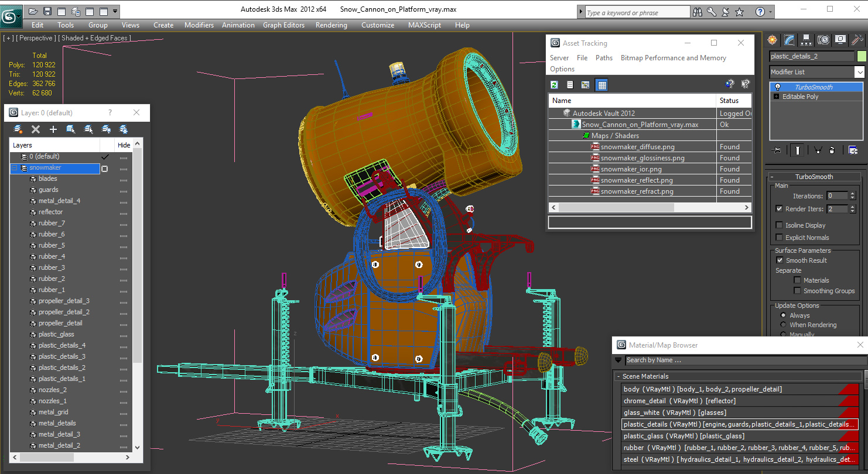Click Refresh icon in Asset Tracking toolbar

point(554,85)
